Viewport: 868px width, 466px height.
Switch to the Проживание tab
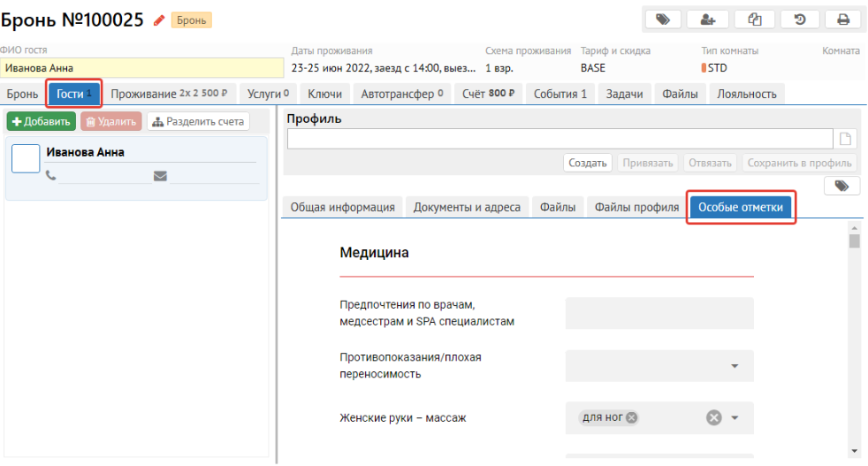coord(168,94)
